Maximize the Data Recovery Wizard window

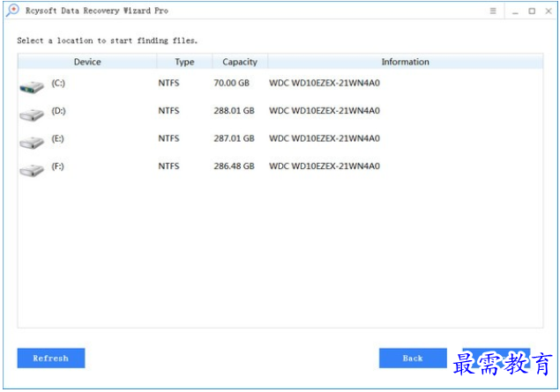pyautogui.click(x=532, y=11)
